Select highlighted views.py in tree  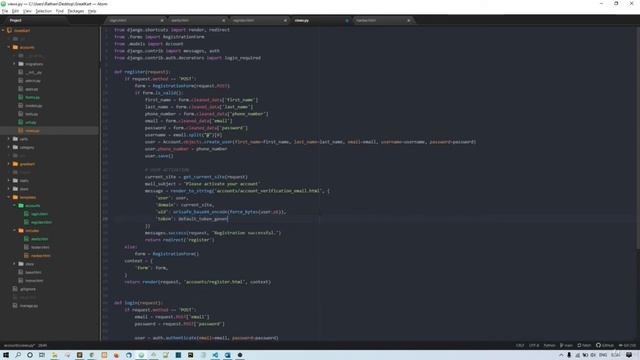(49, 131)
